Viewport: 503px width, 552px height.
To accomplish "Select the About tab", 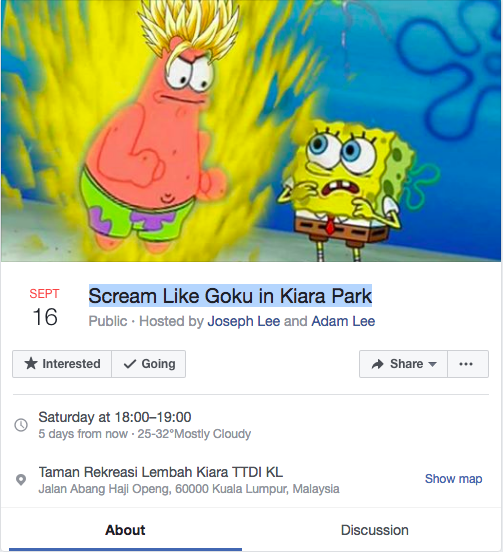I will tap(125, 530).
